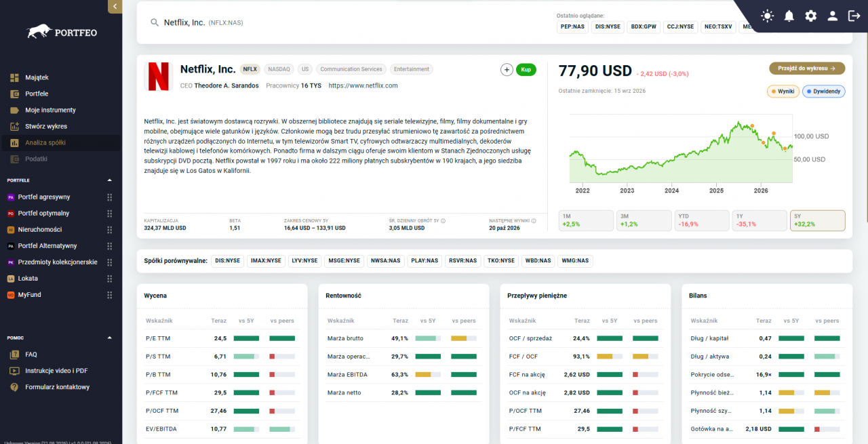Open recently viewed BDX:GPW
Screen dimensions: 868x444
[x=644, y=27]
